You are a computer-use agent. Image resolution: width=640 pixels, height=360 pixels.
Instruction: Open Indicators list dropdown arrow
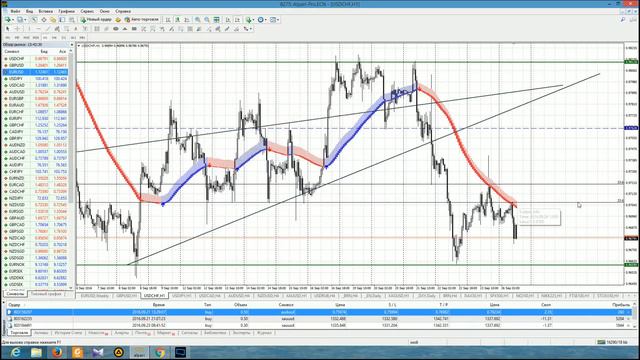point(253,20)
